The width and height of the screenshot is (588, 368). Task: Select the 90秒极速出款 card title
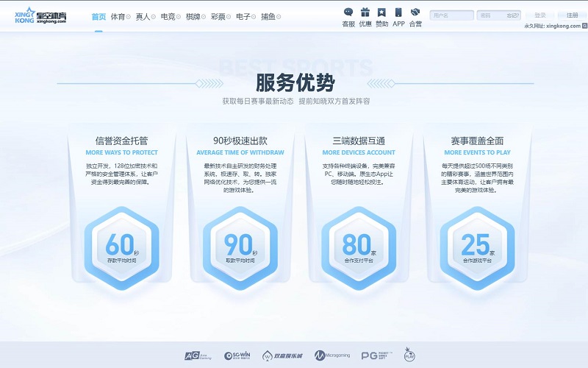coord(240,141)
